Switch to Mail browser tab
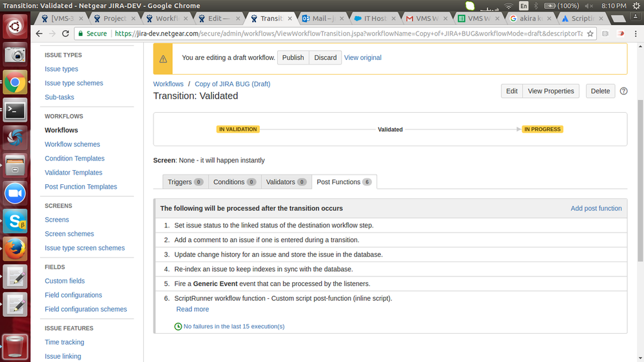Screen dimensions: 644x362 (324, 19)
